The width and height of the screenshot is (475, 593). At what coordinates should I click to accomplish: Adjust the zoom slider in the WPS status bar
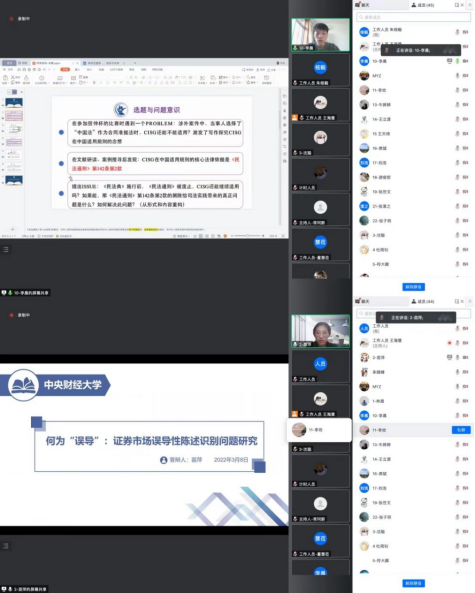[x=248, y=236]
